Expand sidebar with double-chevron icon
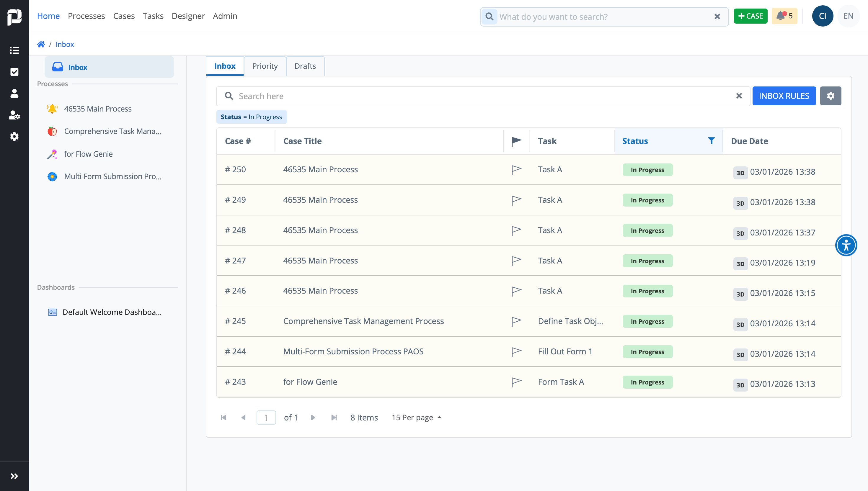 tap(14, 476)
